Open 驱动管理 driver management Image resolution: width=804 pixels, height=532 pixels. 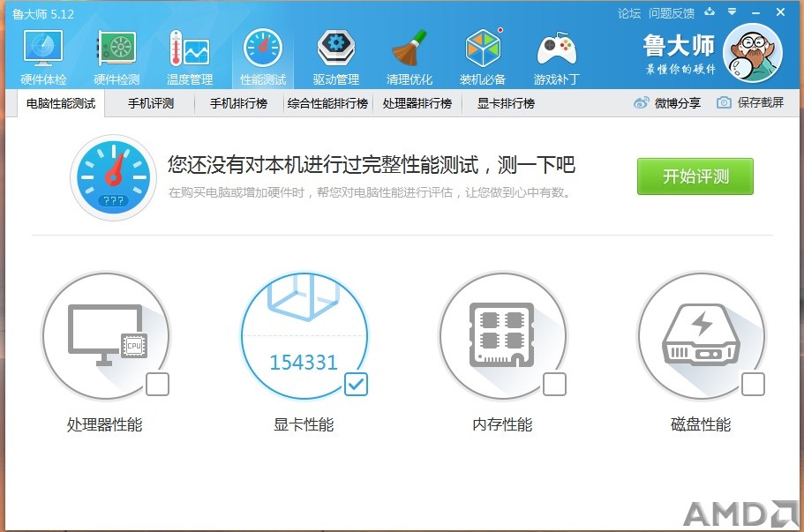336,57
